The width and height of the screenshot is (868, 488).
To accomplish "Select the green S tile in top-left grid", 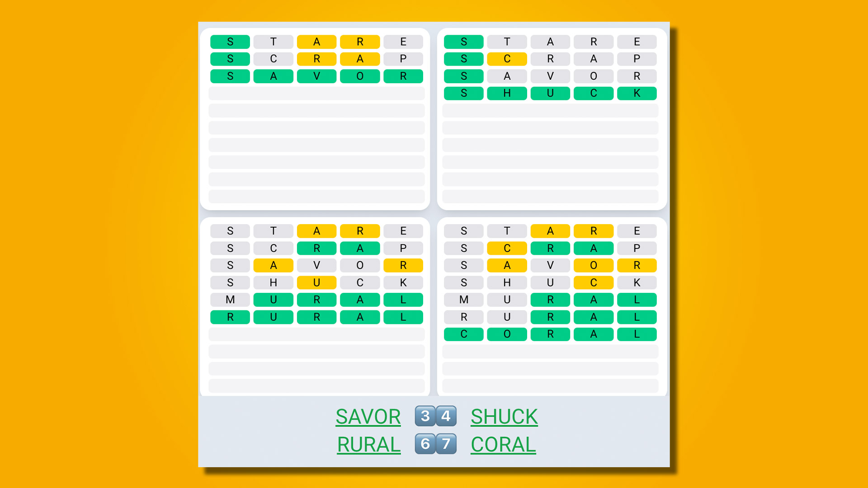I will coord(230,41).
